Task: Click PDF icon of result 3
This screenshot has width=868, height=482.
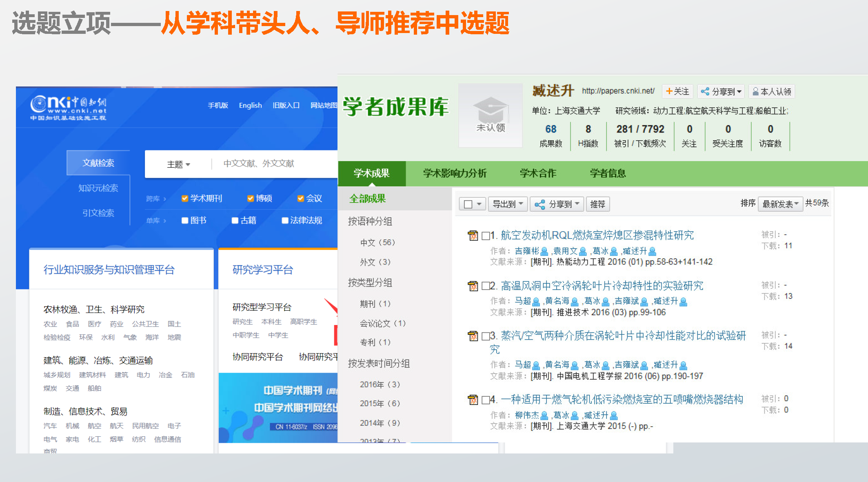Action: point(473,336)
